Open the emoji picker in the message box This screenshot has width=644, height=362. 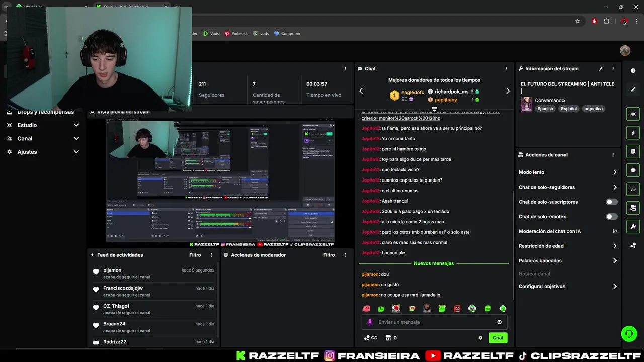[x=499, y=322]
